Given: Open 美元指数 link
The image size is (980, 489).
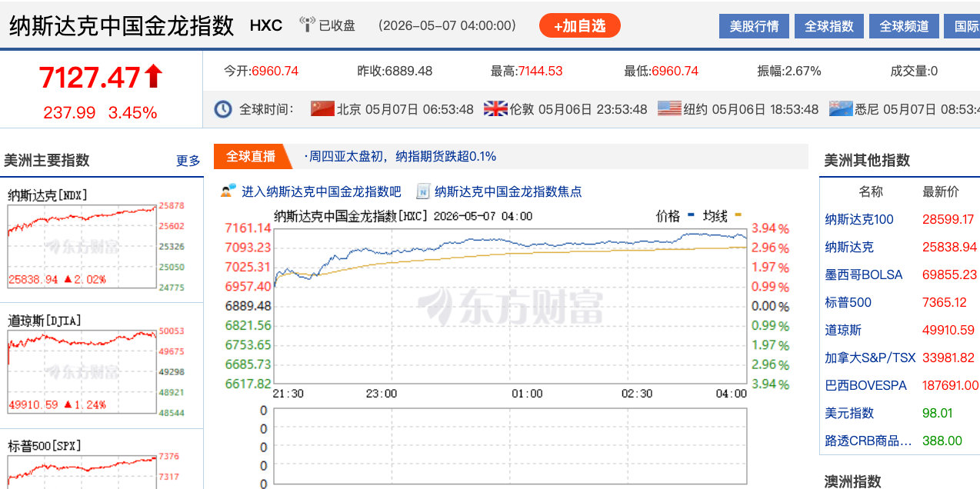Looking at the screenshot, I should point(849,413).
